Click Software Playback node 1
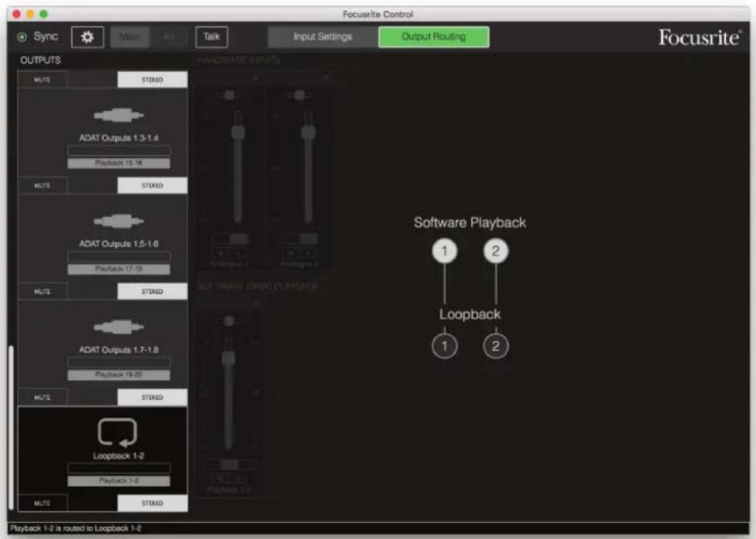The width and height of the screenshot is (756, 539). point(444,251)
